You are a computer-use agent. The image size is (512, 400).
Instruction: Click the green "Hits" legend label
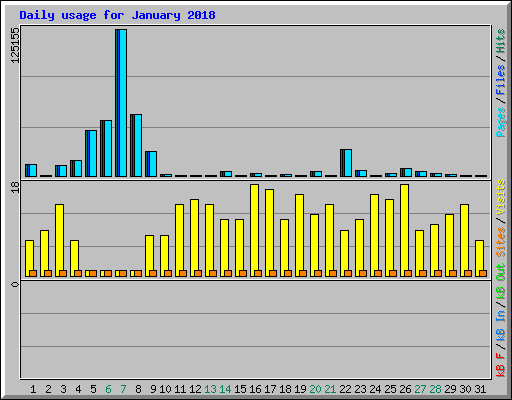[x=501, y=41]
